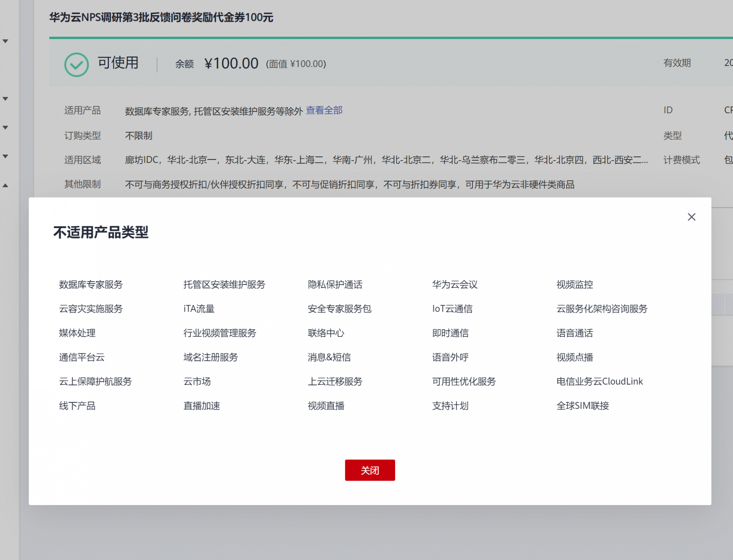This screenshot has width=733, height=560.
Task: Pick the 行业视频管理服务 product type
Action: pyautogui.click(x=220, y=333)
